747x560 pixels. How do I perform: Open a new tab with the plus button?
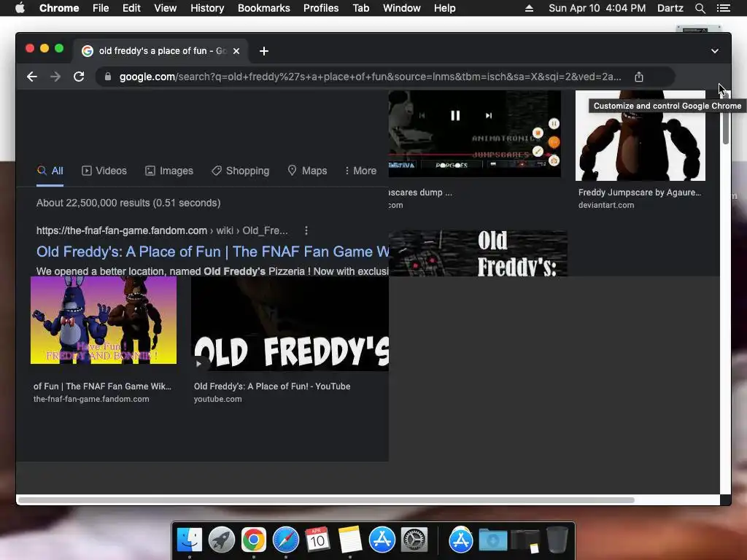[x=264, y=51]
